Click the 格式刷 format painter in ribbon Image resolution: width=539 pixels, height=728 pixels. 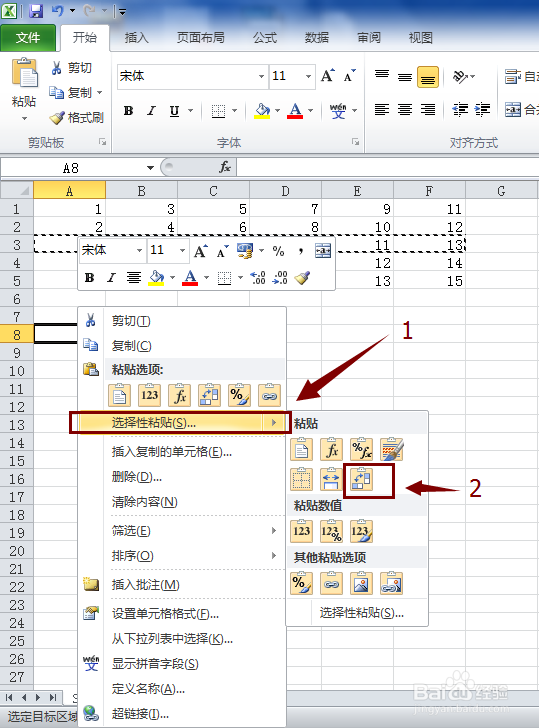tap(77, 118)
